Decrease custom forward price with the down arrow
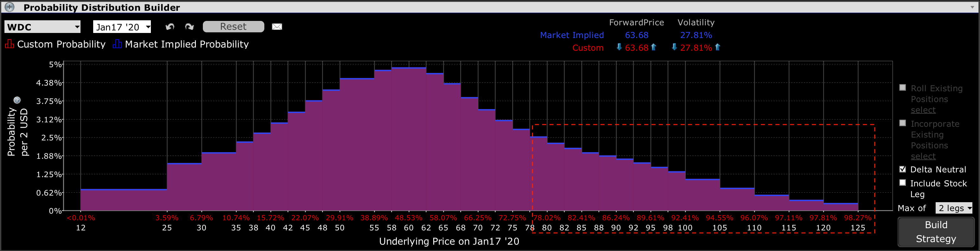 pyautogui.click(x=619, y=47)
